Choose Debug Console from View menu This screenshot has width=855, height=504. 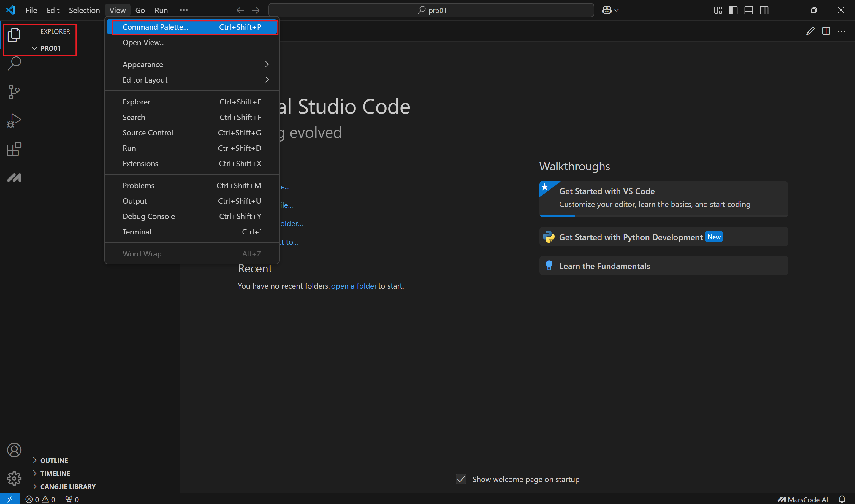[x=192, y=216]
